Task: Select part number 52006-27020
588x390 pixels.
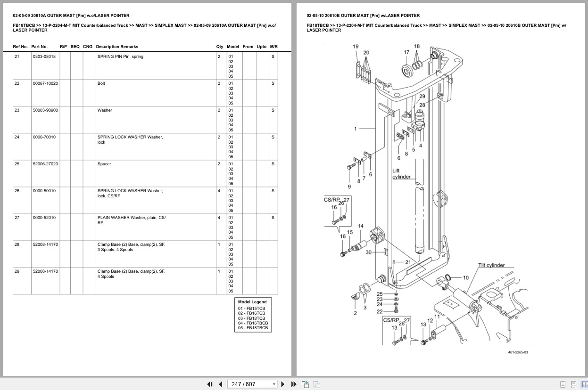Action: [45, 164]
